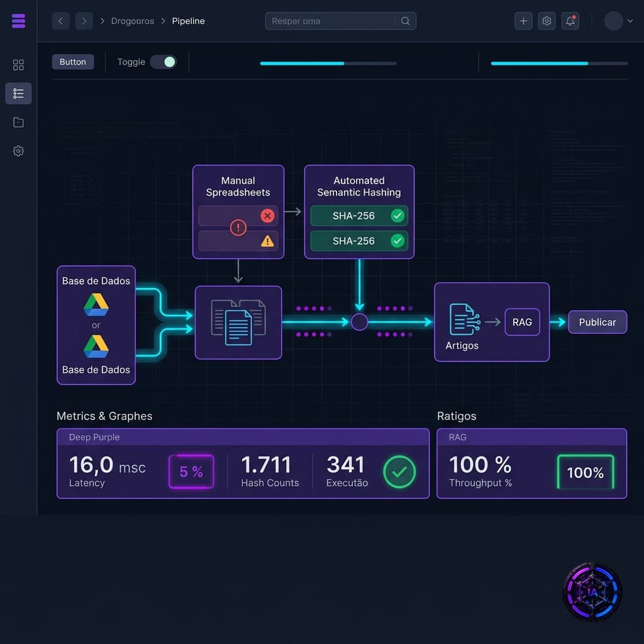Open the dashboard grid sidebar icon
The image size is (644, 644).
18,65
